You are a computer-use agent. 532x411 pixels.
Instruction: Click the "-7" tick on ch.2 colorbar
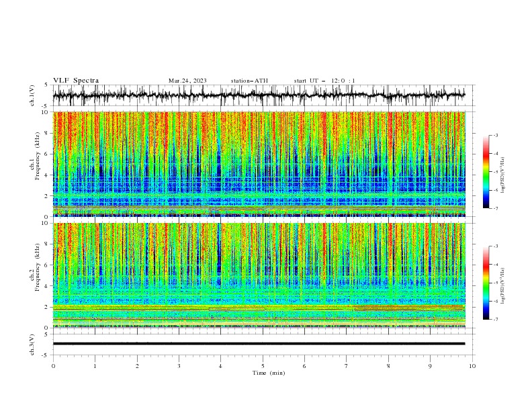(495, 319)
